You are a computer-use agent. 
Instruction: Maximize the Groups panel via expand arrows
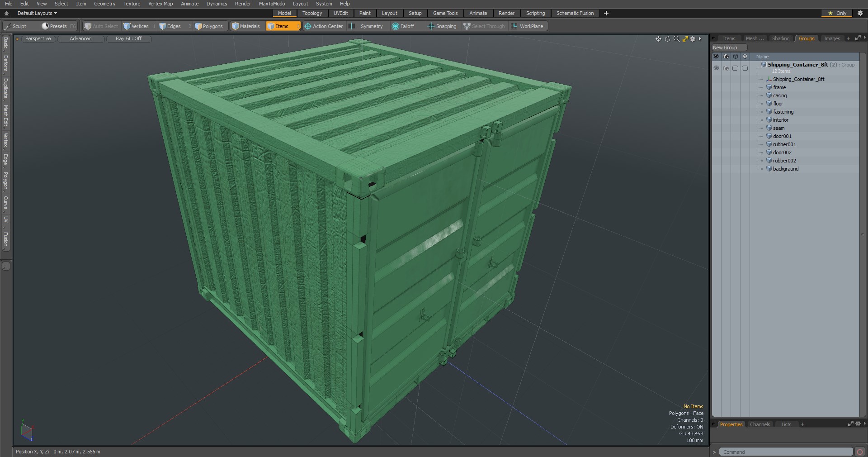tap(858, 38)
